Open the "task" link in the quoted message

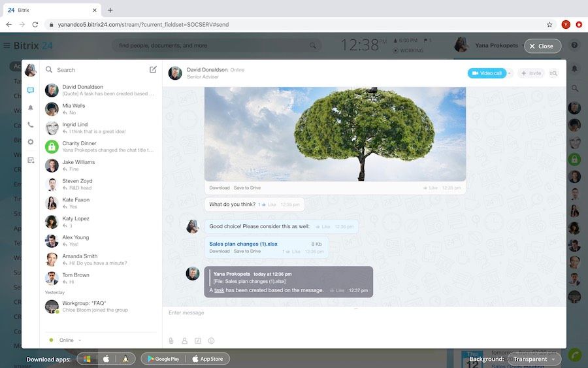pos(220,290)
